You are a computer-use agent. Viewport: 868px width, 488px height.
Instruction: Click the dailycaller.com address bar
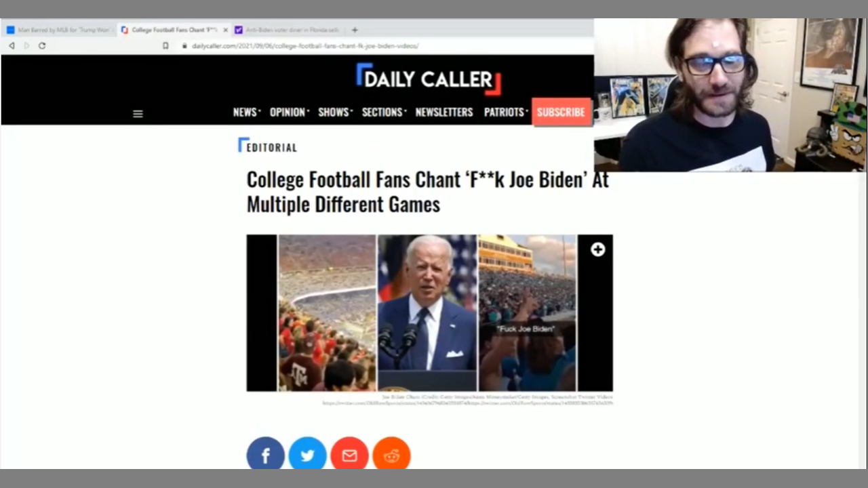click(x=305, y=46)
